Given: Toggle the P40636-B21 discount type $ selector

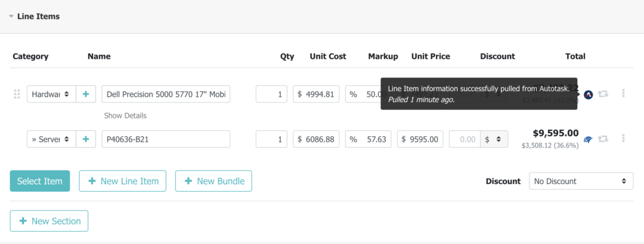Looking at the screenshot, I should click(x=494, y=139).
